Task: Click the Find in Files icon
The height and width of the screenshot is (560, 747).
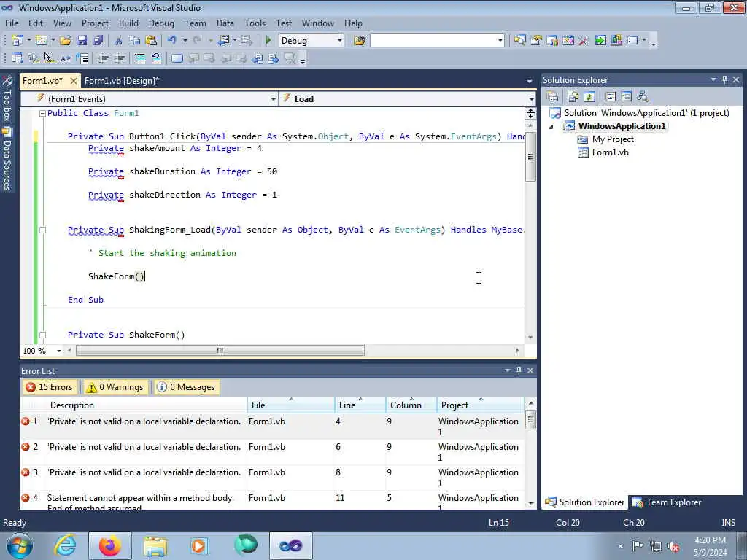Action: [360, 41]
